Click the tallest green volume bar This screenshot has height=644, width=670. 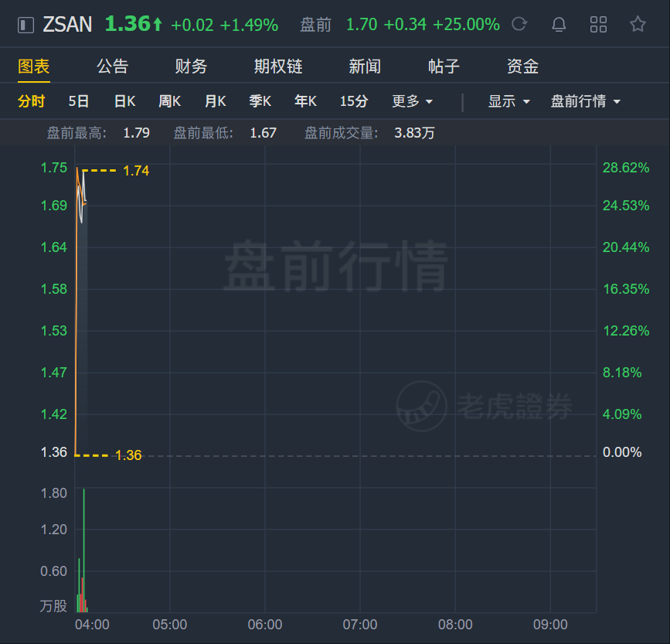pos(84,550)
